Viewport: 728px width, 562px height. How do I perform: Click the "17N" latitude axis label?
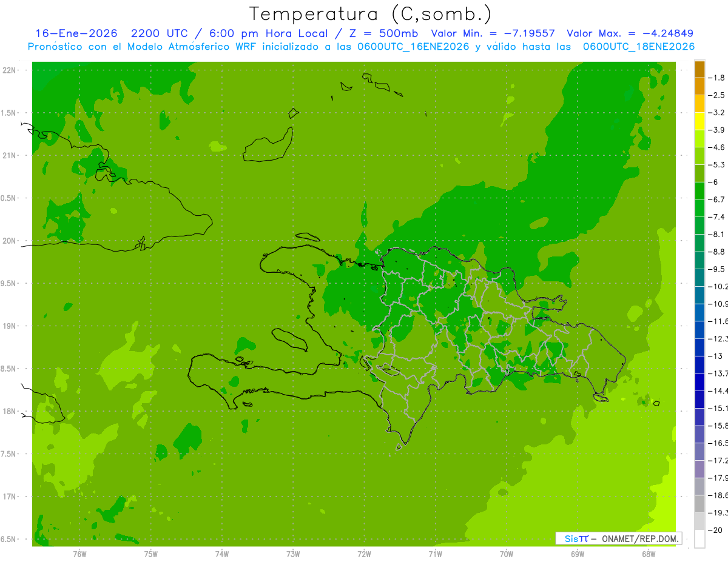[x=10, y=497]
